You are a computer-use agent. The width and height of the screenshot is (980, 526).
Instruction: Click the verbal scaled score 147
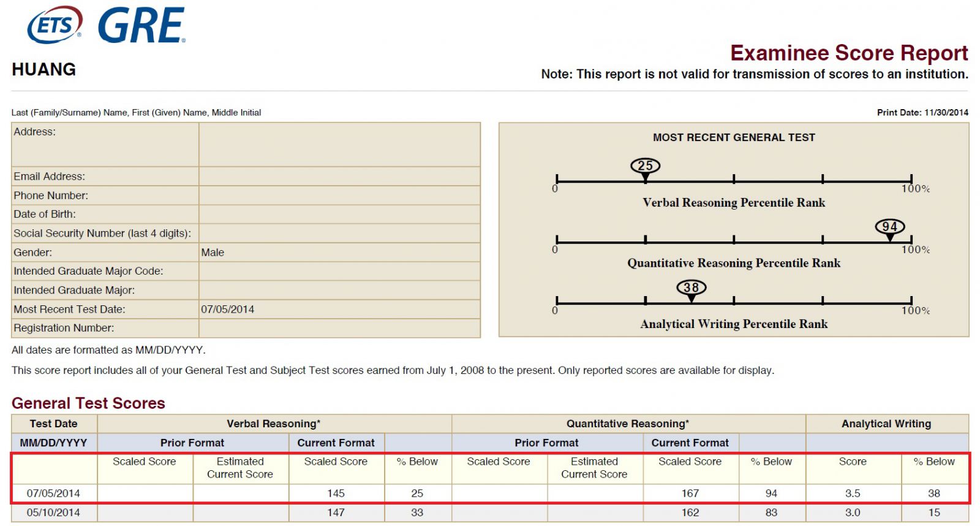click(x=336, y=513)
